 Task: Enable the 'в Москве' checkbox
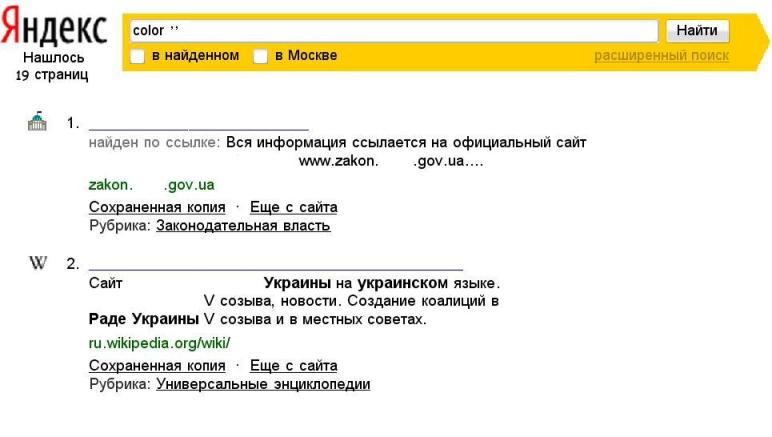pos(260,56)
